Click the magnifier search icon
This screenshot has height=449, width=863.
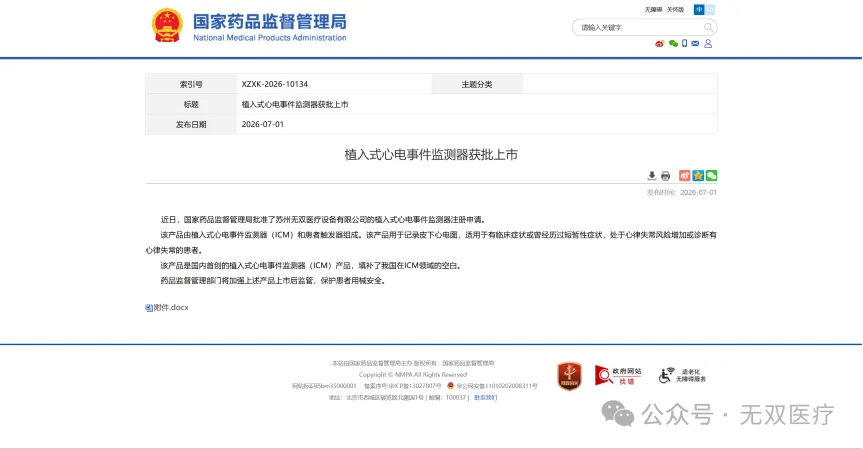pos(708,28)
